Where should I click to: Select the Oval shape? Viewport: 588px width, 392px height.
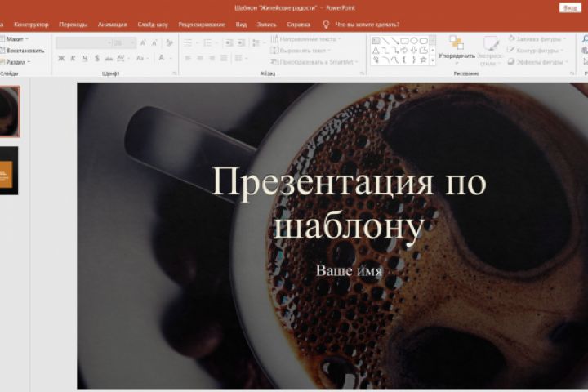coord(413,41)
